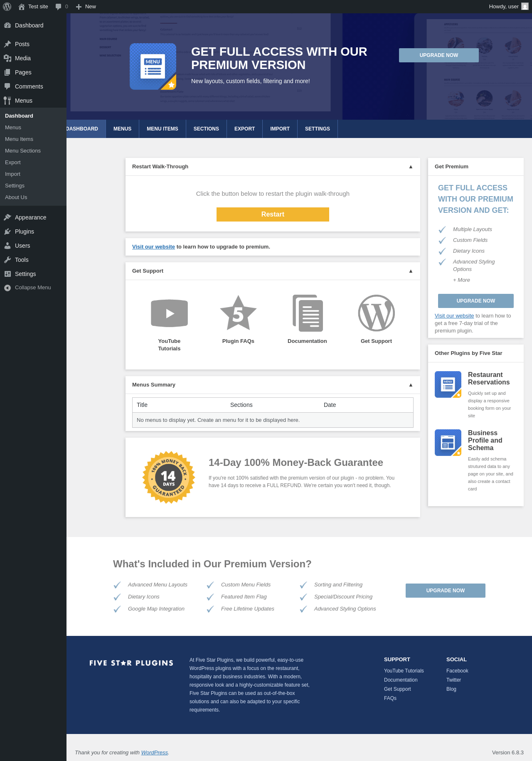532x761 pixels.
Task: Click the Posts pushpin icon
Action: tap(7, 44)
